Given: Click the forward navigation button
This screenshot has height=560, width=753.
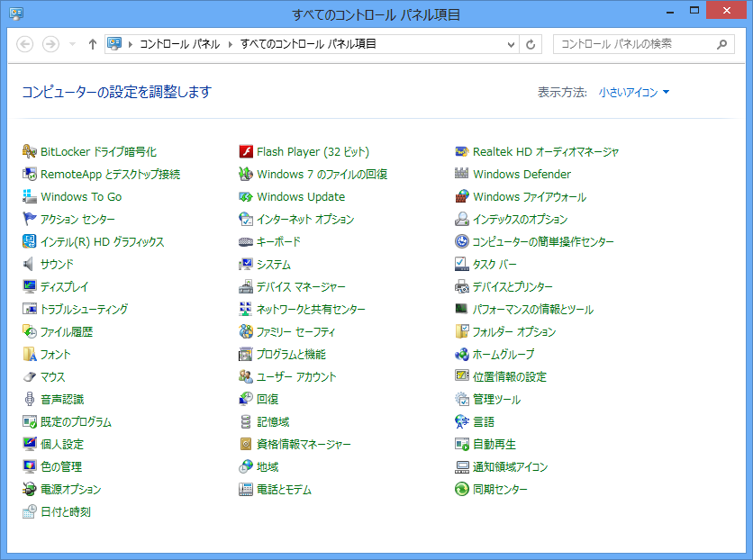Looking at the screenshot, I should [x=51, y=44].
